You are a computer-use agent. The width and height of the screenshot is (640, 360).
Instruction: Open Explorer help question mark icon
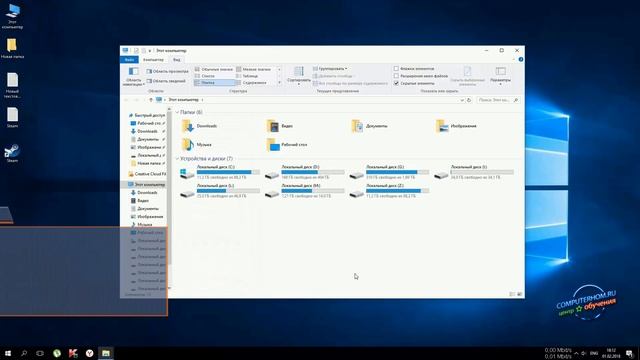pyautogui.click(x=521, y=60)
